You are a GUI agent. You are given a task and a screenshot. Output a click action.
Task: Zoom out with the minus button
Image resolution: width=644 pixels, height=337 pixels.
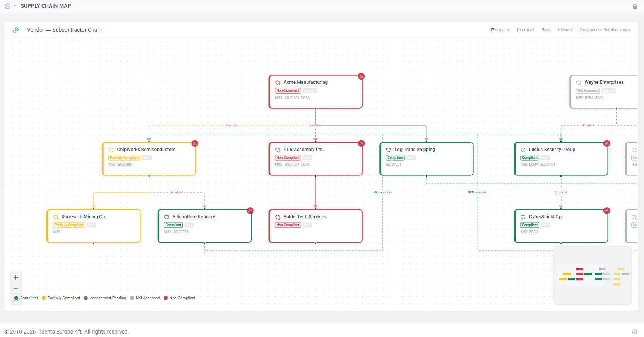[16, 288]
